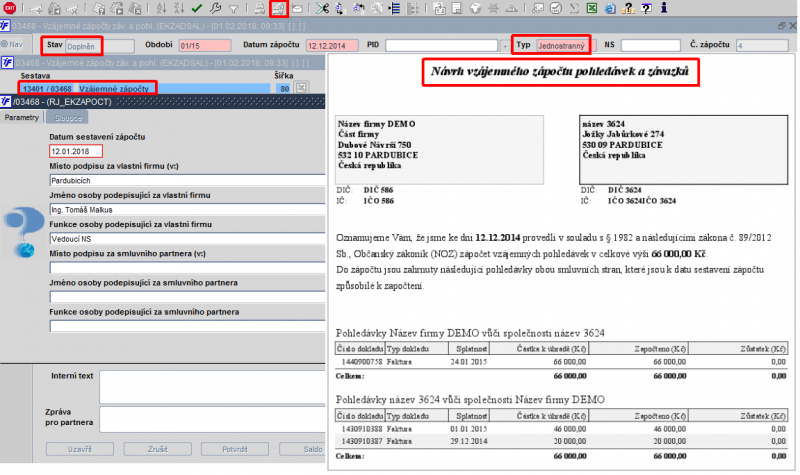Screen dimensions: 800x475
Task: Open the wrench settings tool
Action: (215, 8)
